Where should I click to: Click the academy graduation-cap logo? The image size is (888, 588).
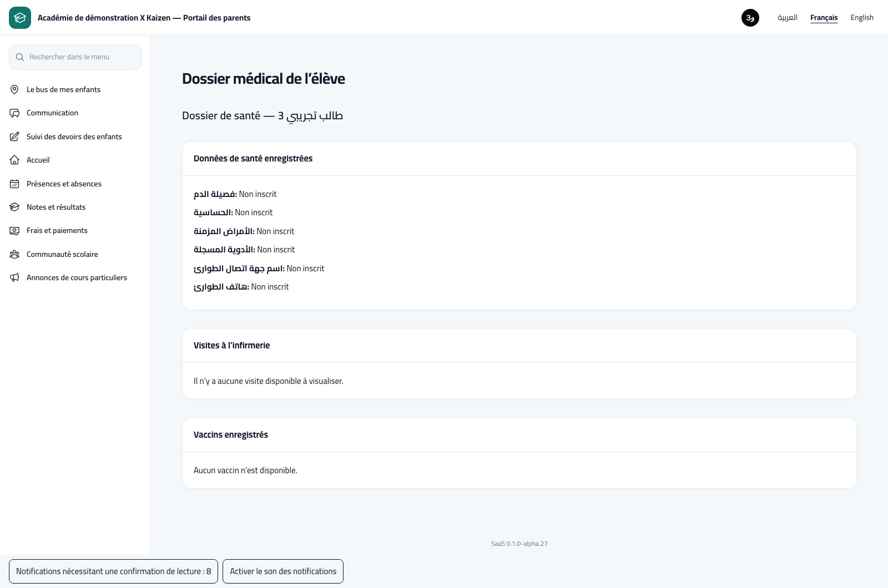(20, 18)
